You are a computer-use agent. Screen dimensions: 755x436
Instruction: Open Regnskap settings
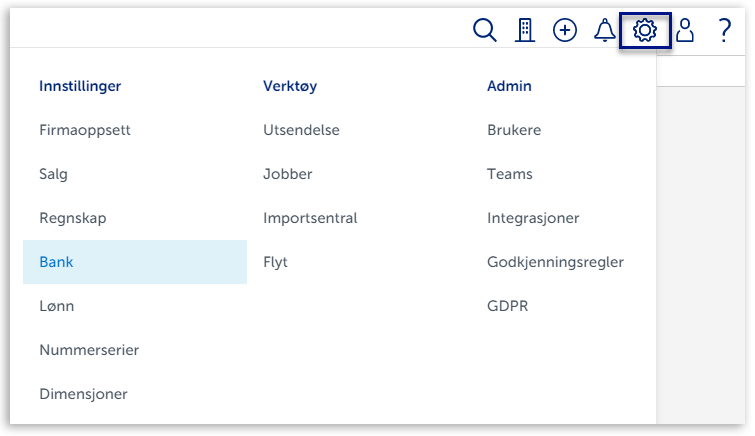click(x=72, y=218)
